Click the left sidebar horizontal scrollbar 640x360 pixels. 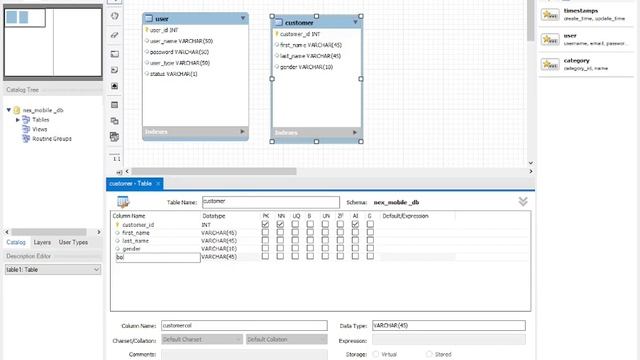[x=49, y=232]
